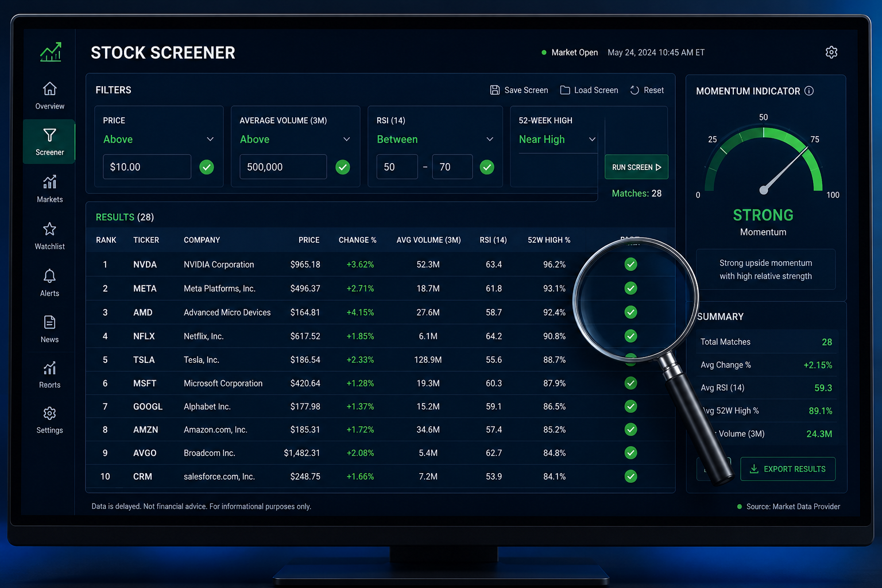This screenshot has width=882, height=588.
Task: Open the News document icon
Action: tap(50, 322)
